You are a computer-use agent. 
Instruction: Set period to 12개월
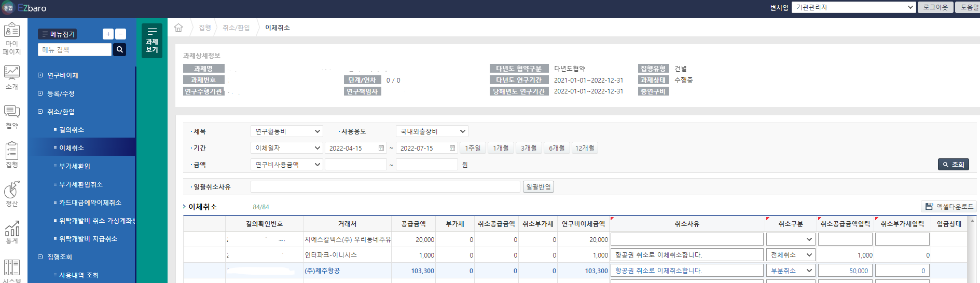tap(585, 148)
